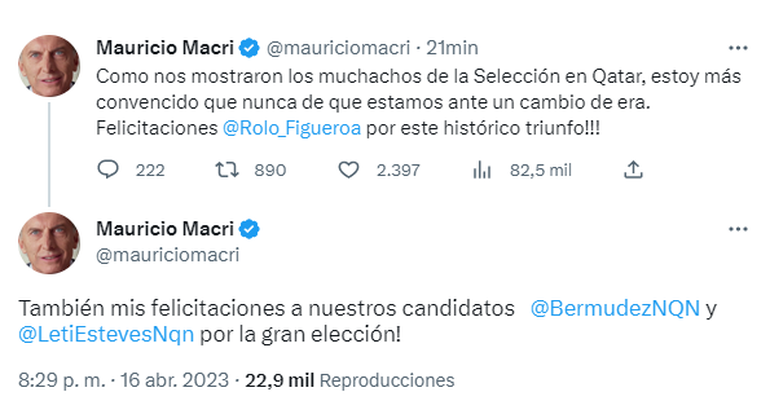Click the share icon on first tweet
This screenshot has width=770, height=414.
632,171
